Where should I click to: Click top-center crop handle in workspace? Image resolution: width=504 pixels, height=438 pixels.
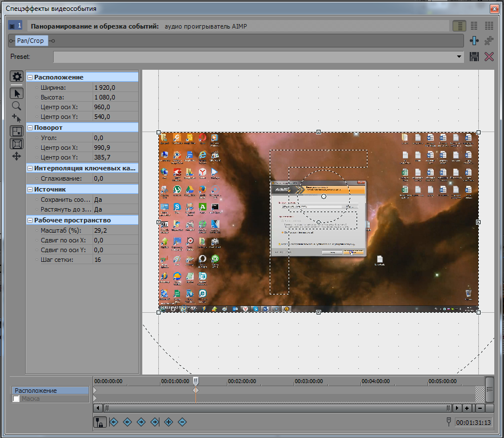tap(318, 132)
